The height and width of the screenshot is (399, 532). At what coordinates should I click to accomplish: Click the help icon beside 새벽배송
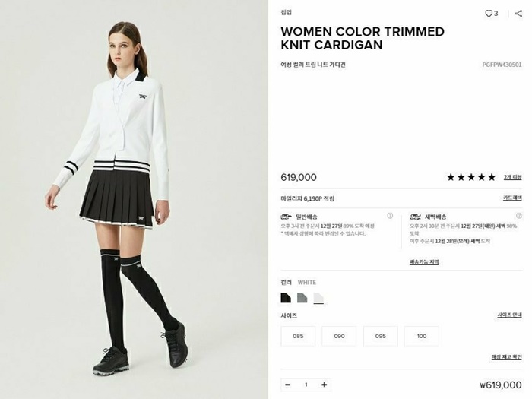[519, 215]
